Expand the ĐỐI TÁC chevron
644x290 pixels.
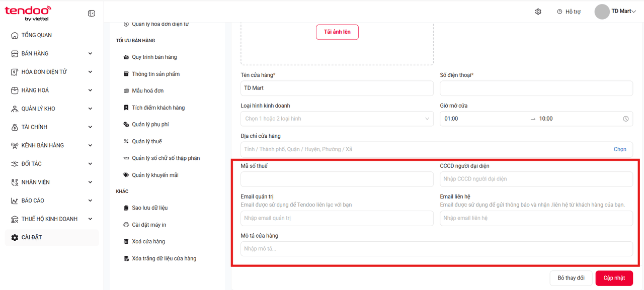(x=91, y=164)
